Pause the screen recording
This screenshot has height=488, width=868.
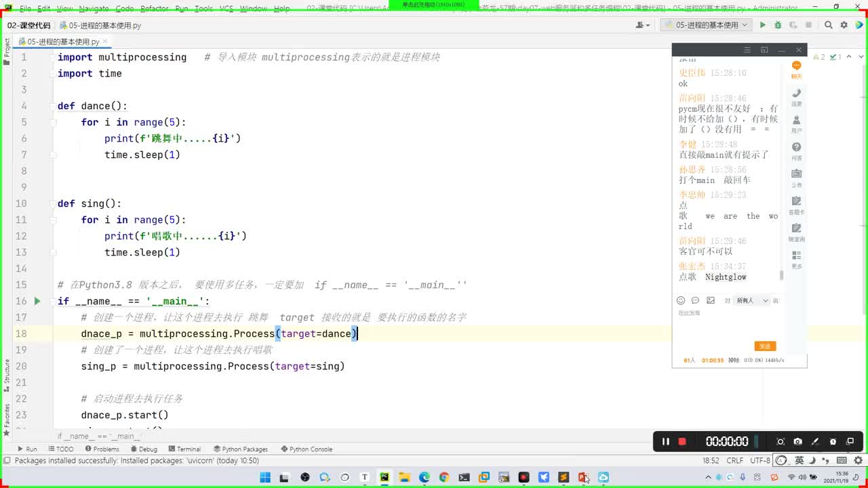coord(665,441)
